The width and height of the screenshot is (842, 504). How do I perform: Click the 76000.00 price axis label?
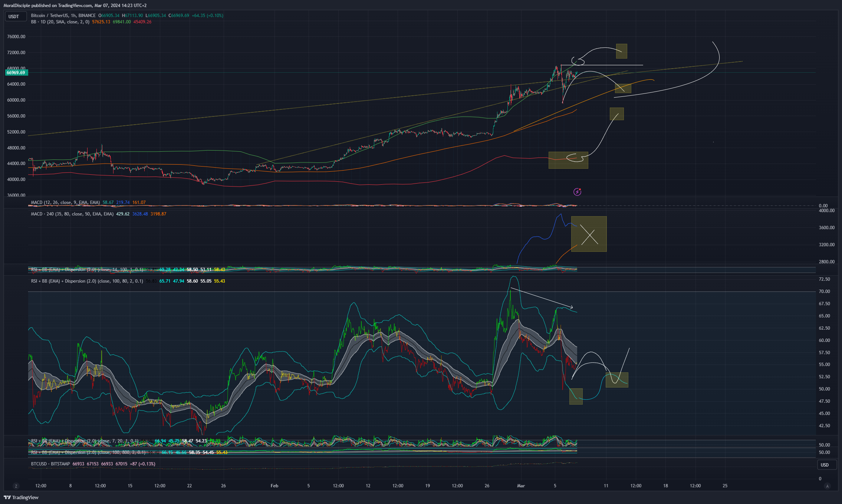point(16,37)
